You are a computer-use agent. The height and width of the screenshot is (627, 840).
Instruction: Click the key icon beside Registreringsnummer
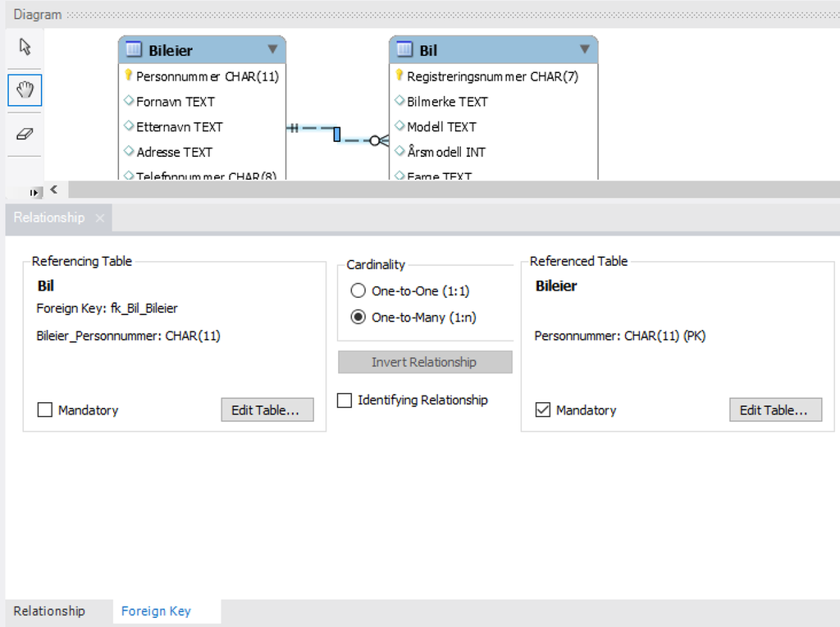pyautogui.click(x=399, y=76)
